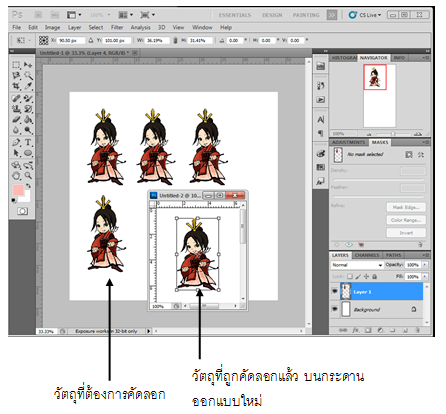Image resolution: width=446 pixels, height=414 pixels.
Task: Click the Color Range button
Action: click(406, 220)
